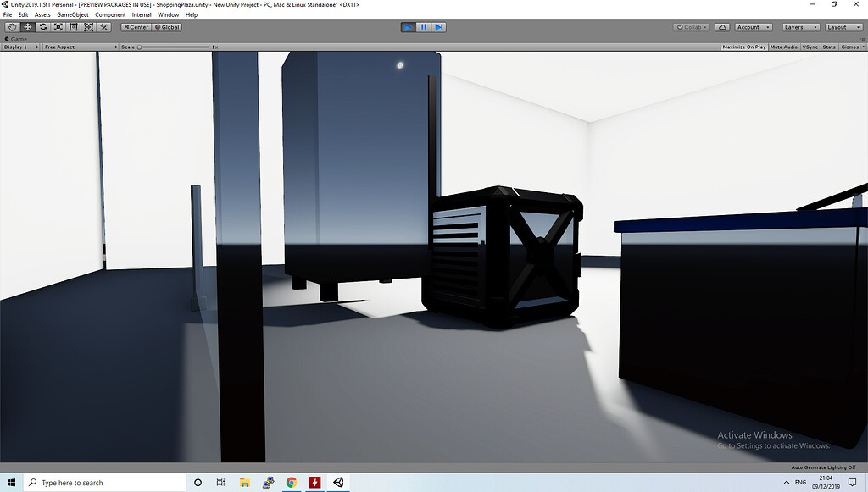Select the Rect Transform tool

[73, 26]
